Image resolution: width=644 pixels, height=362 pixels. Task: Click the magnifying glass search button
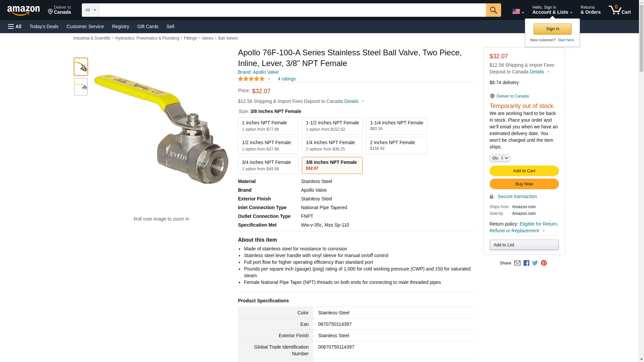493,10
